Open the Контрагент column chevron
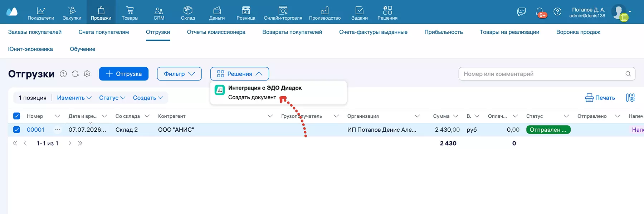This screenshot has width=644, height=214. point(270,116)
